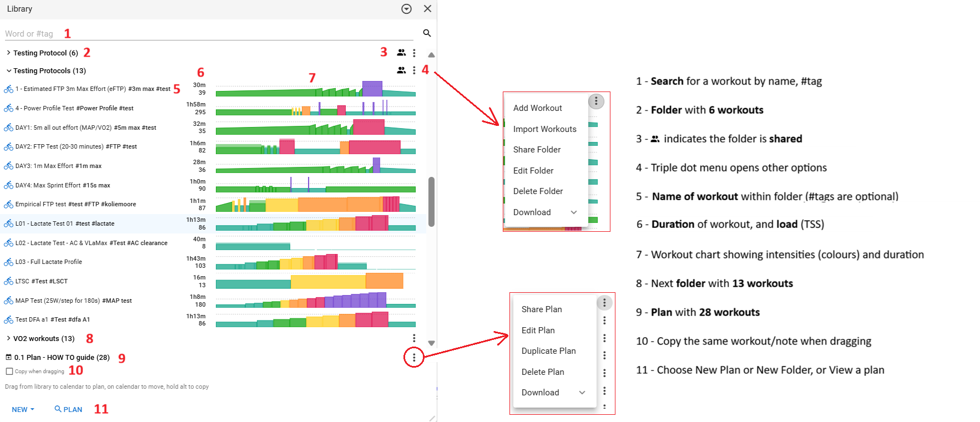980x422 pixels.
Task: Click shared icon on Testing Protocol (6) folder
Action: point(401,53)
